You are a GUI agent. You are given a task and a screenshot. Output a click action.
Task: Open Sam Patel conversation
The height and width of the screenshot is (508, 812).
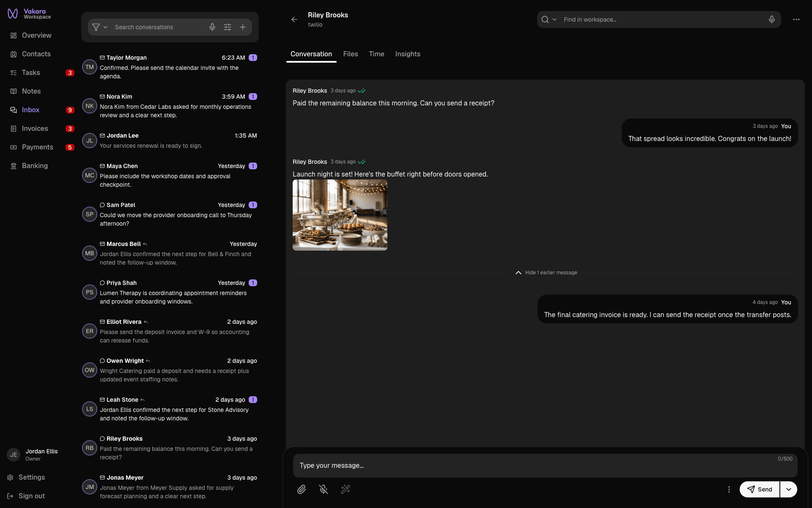170,214
